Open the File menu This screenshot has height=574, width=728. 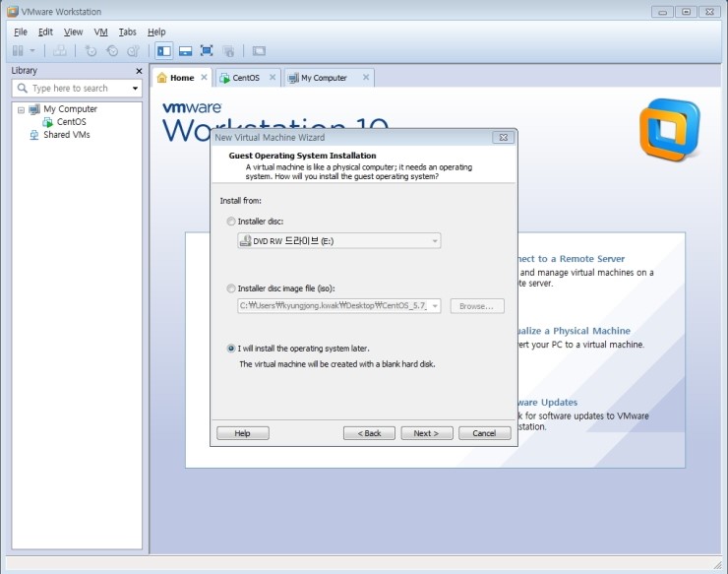point(21,32)
